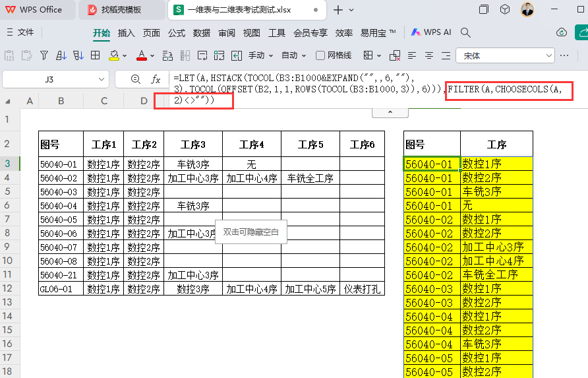Open the 自动 dropdown

click(293, 55)
